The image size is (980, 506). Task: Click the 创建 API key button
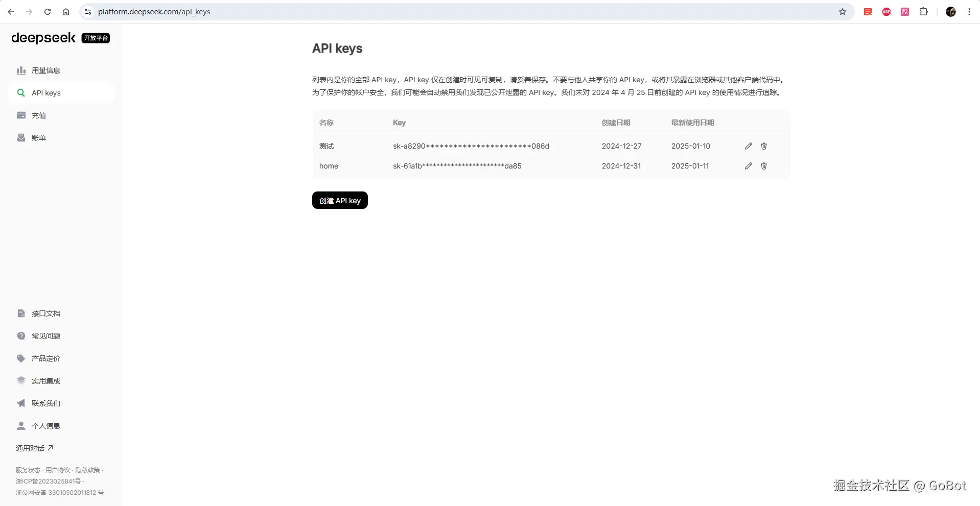(340, 200)
